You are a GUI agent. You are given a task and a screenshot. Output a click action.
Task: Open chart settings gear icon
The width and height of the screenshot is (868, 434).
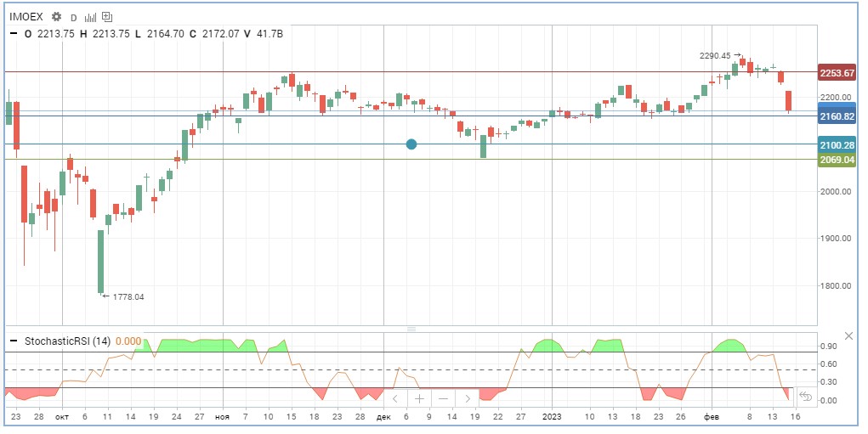click(56, 17)
